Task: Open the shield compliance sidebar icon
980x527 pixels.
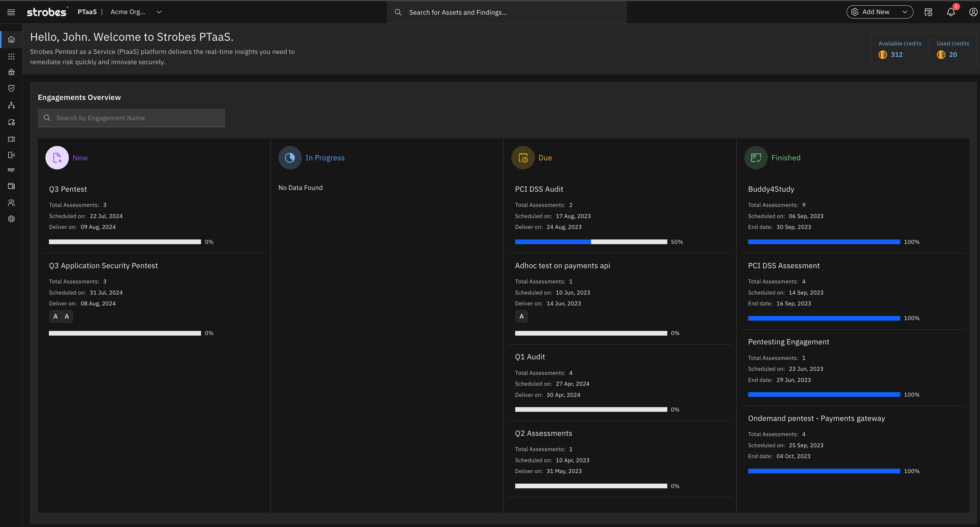Action: point(11,88)
